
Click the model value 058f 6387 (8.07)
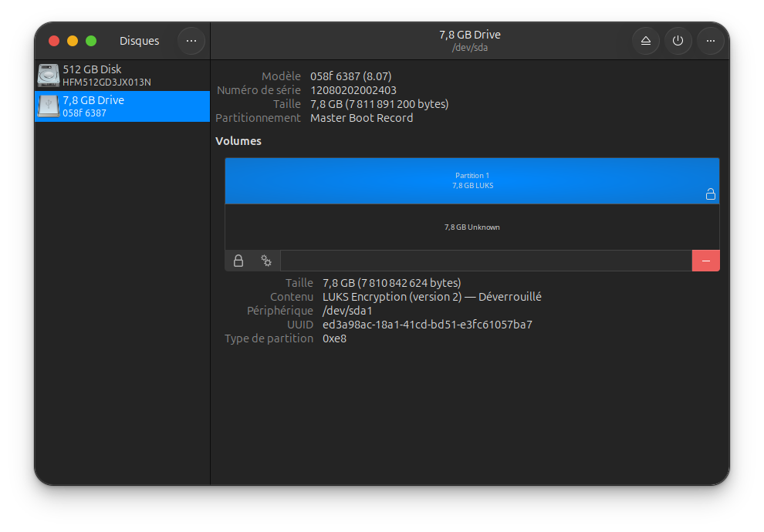click(351, 76)
